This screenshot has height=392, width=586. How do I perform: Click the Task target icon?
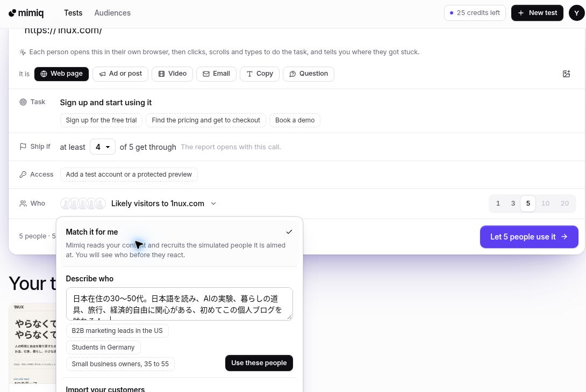tap(23, 102)
